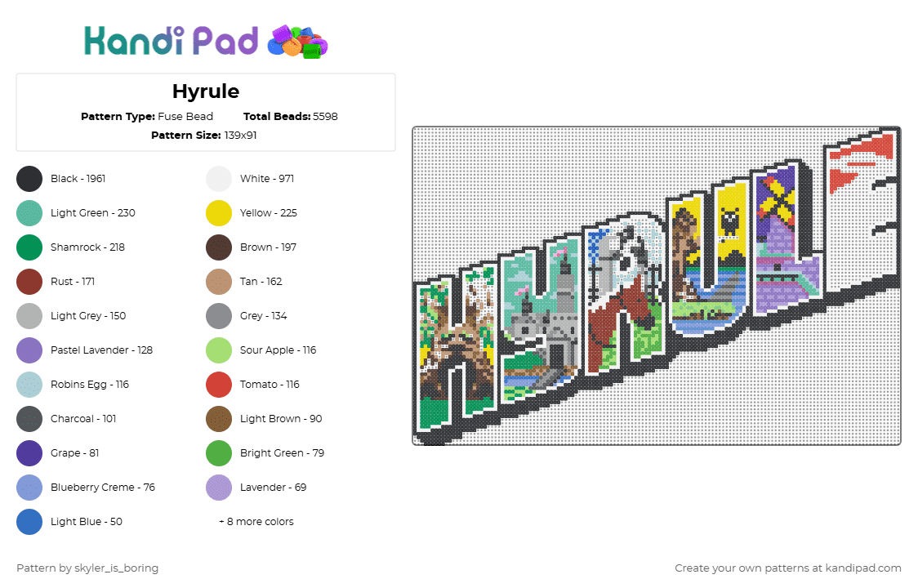Select the Light Green color swatch
This screenshot has width=918, height=588.
point(29,213)
